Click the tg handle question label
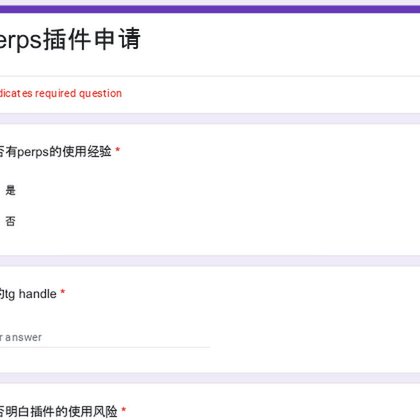420x420 pixels. [28, 294]
